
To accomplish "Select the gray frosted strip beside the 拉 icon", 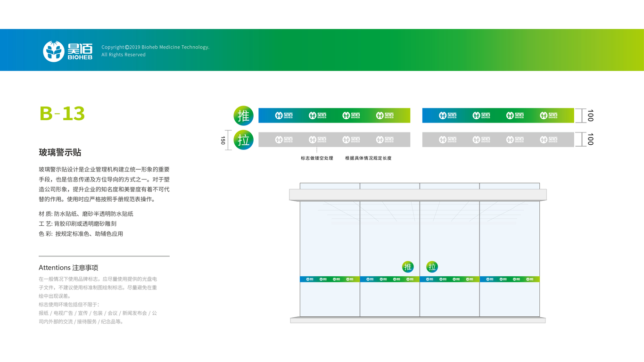I will (x=334, y=140).
